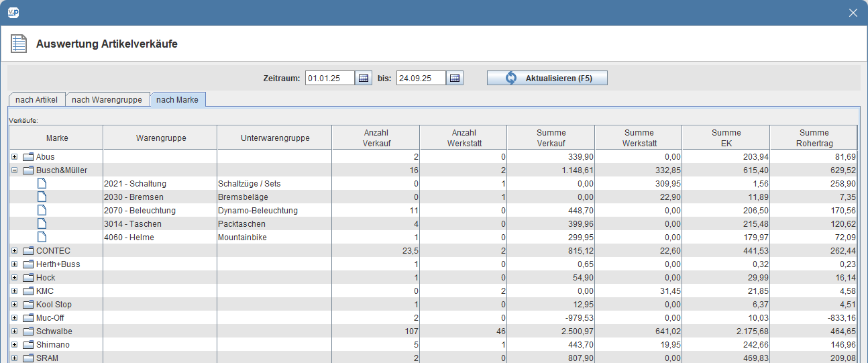868x363 pixels.
Task: Click the Kool Stop folder icon
Action: [28, 305]
